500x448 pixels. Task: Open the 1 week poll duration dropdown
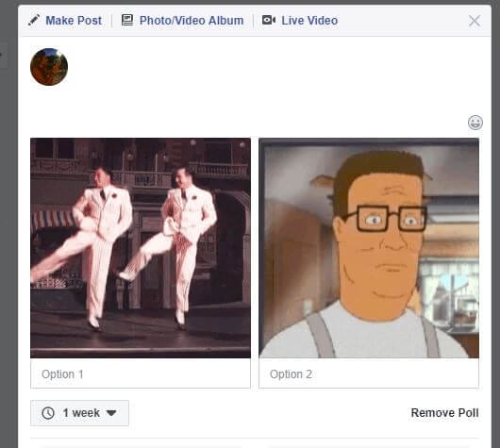coord(80,413)
